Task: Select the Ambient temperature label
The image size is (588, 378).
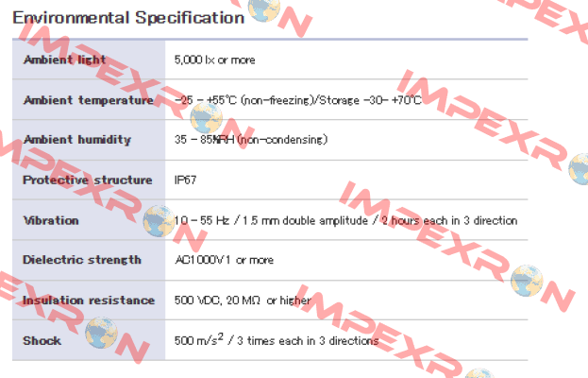Action: (x=89, y=100)
